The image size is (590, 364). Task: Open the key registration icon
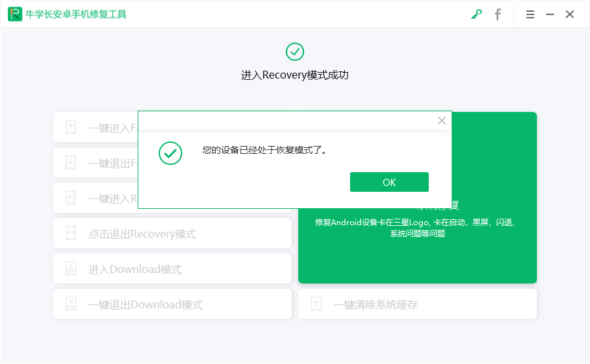click(477, 14)
